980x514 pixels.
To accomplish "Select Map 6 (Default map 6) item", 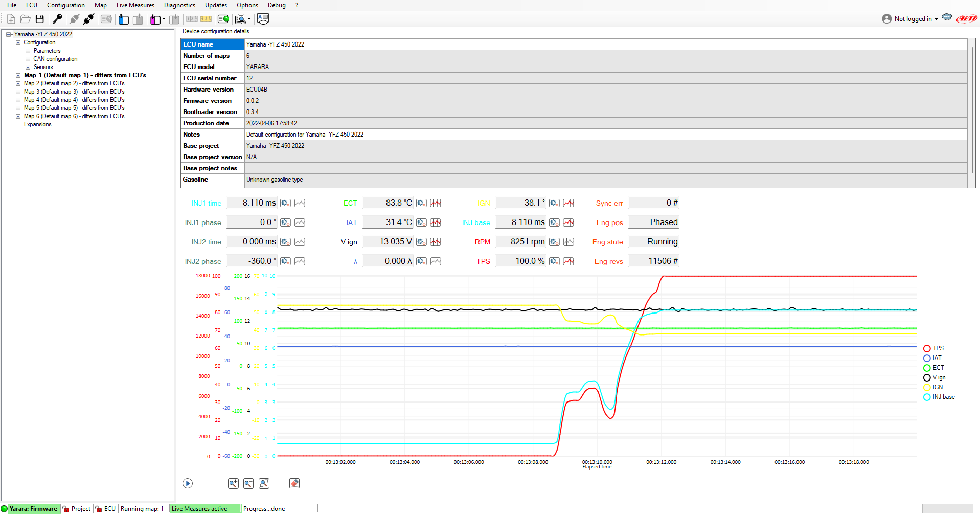I will (x=74, y=116).
